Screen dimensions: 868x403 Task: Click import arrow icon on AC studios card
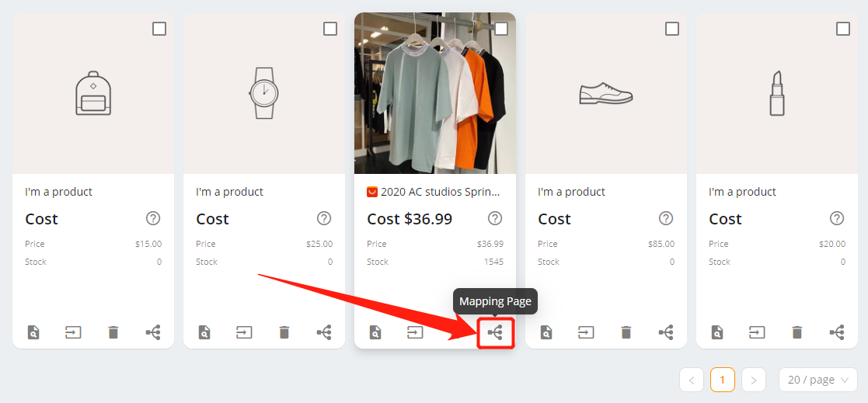(415, 332)
